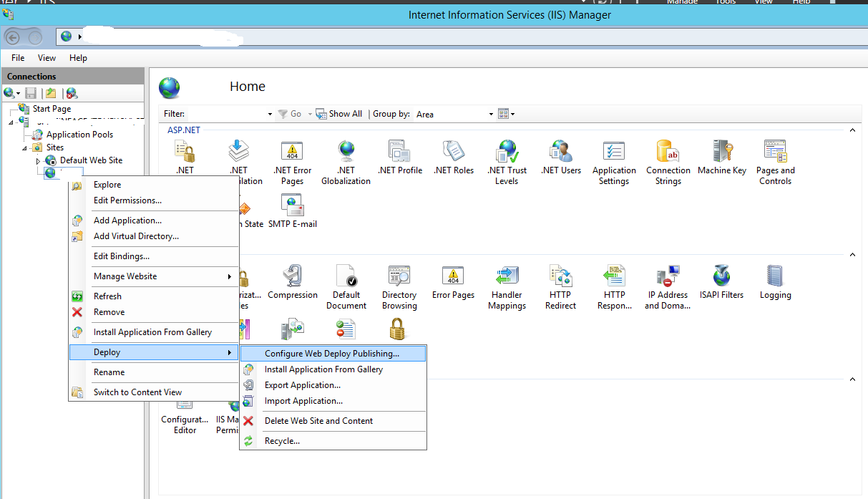Viewport: 868px width, 499px height.
Task: Choose Edit Permissions in context menu
Action: tap(154, 200)
